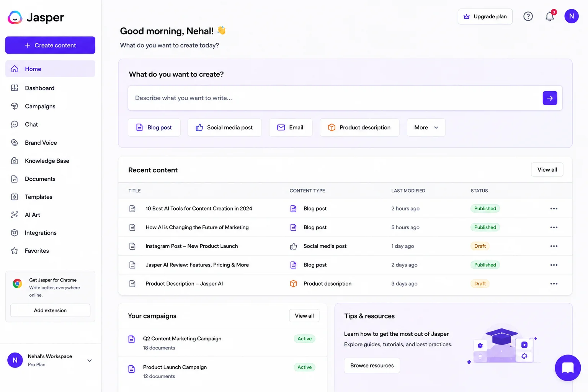Click the Knowledge Base icon
Viewport: 588px width, 392px height.
tap(15, 161)
